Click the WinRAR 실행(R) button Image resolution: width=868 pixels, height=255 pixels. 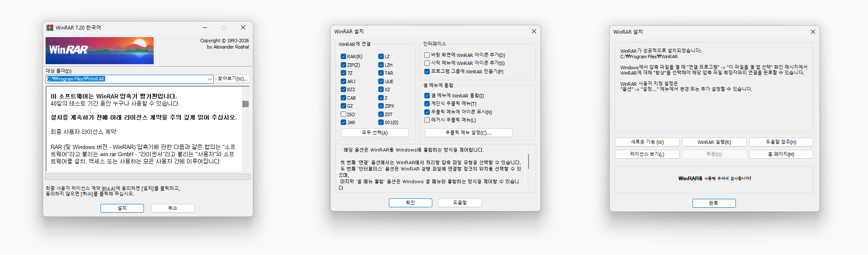(x=714, y=142)
